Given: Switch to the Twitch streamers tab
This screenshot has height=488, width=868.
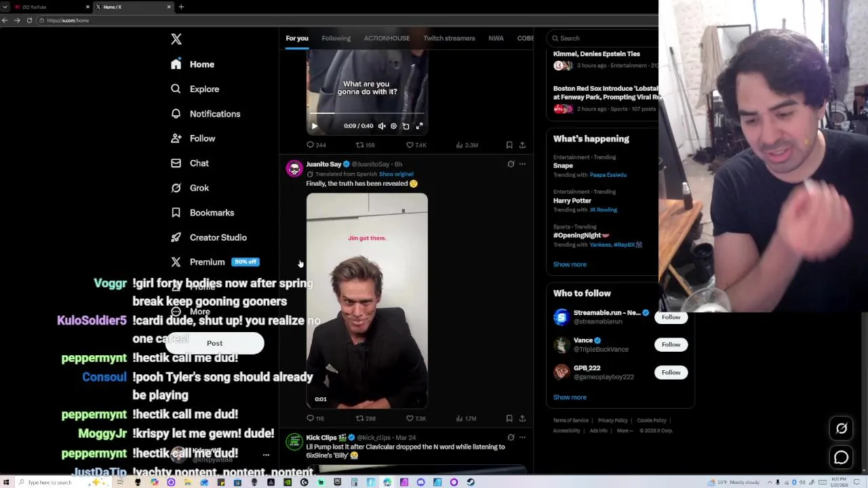Looking at the screenshot, I should coord(449,39).
